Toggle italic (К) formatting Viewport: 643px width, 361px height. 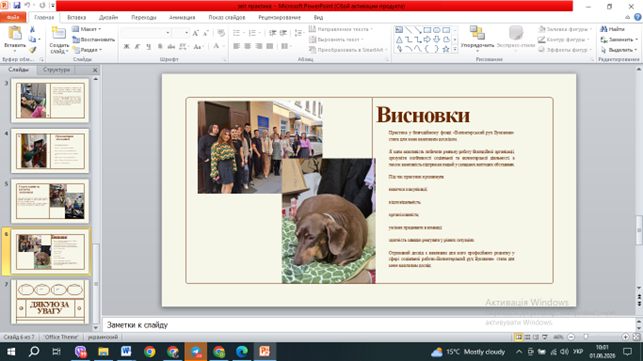[x=137, y=46]
